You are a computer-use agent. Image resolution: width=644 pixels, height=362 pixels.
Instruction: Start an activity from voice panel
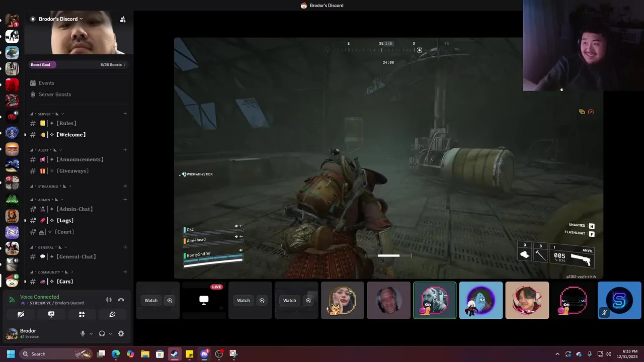pos(82,314)
